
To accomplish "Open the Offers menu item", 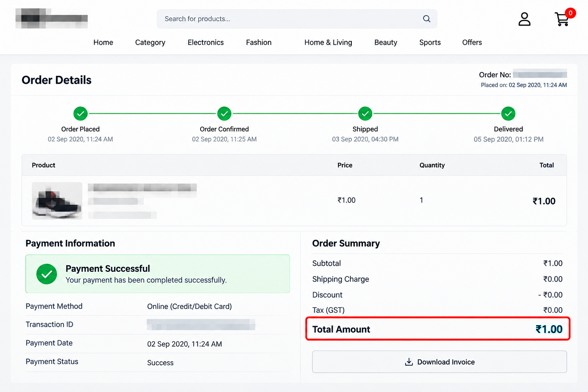I will tap(472, 42).
